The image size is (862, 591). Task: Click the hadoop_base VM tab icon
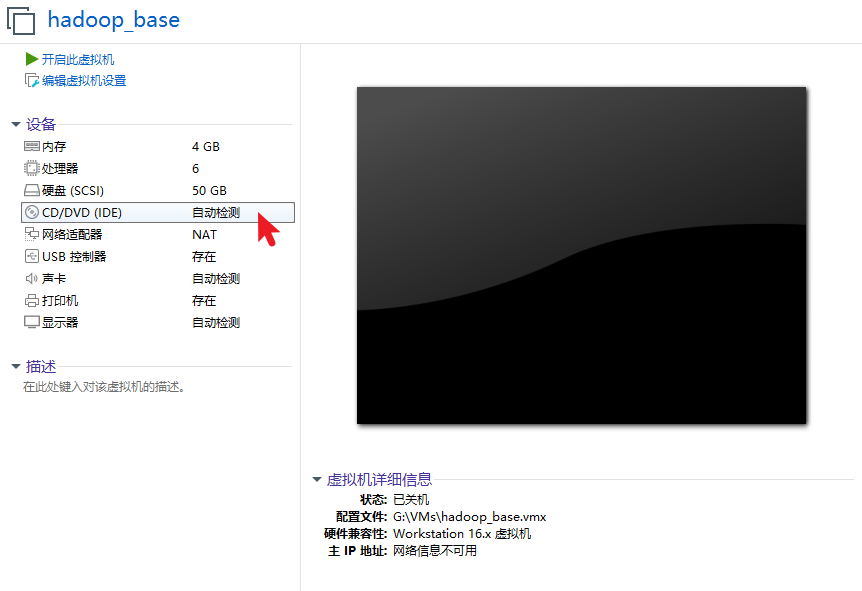coord(21,21)
